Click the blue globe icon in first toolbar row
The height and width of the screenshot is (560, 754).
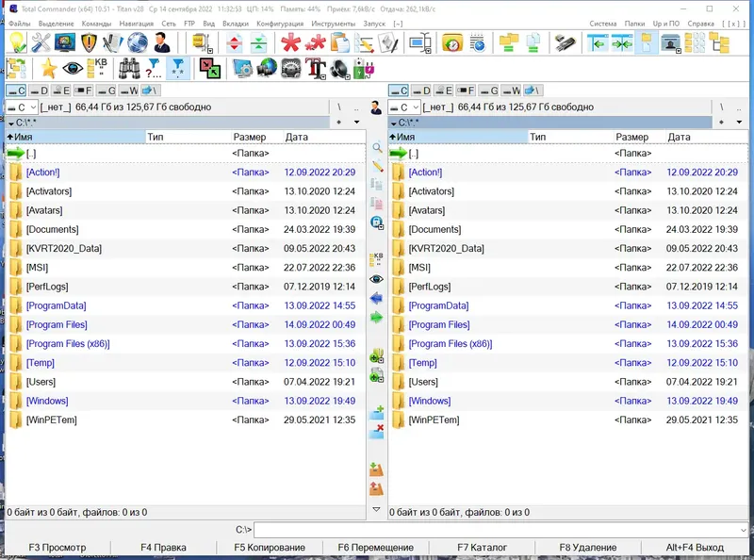pos(138,42)
